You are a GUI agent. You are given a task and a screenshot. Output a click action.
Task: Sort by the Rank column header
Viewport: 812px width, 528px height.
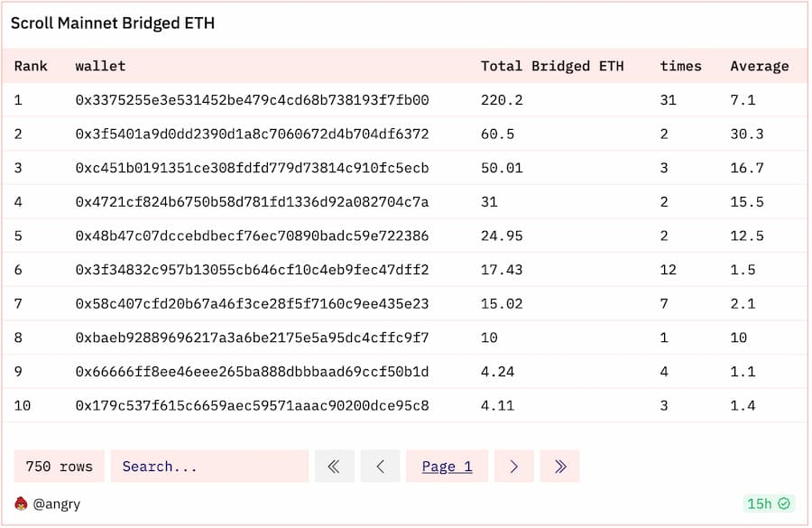coord(31,66)
